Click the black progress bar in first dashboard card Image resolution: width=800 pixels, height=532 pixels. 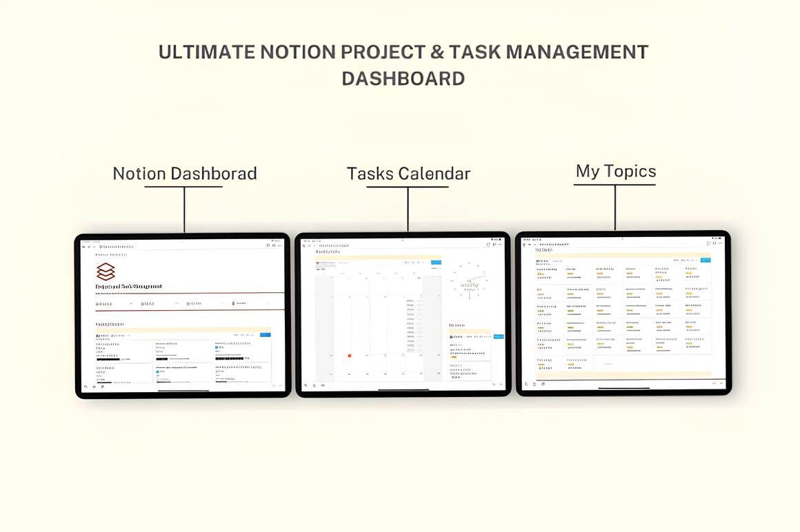[x=108, y=359]
